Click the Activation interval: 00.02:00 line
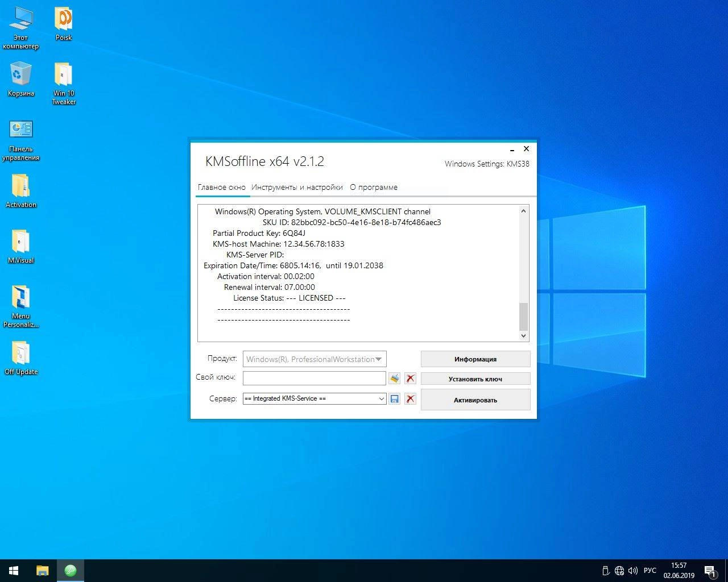728x582 pixels. [x=266, y=276]
